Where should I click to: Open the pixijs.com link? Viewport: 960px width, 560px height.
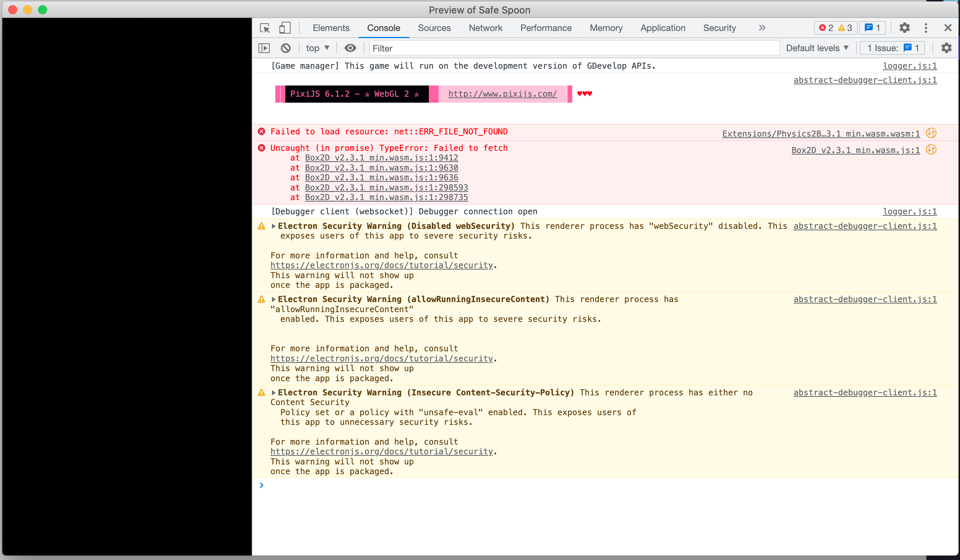[502, 94]
